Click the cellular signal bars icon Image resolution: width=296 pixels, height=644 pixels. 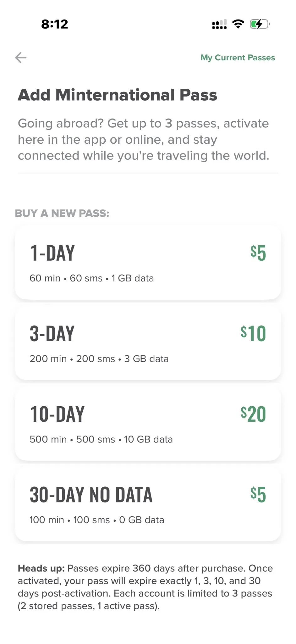[219, 24]
